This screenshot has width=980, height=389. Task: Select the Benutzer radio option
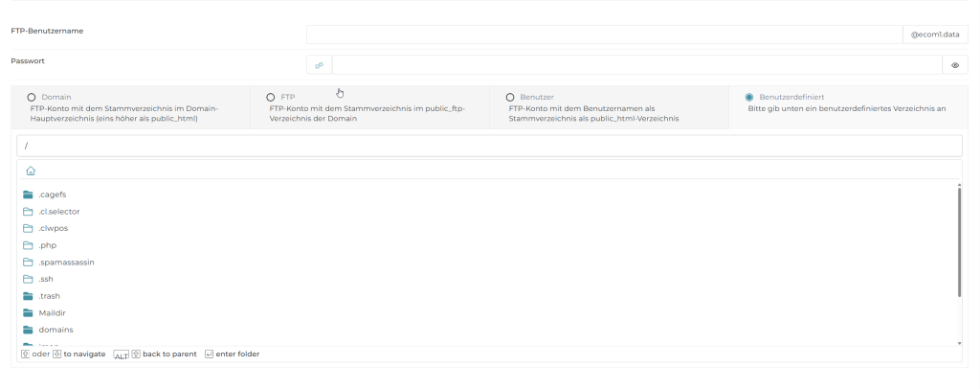click(x=510, y=97)
